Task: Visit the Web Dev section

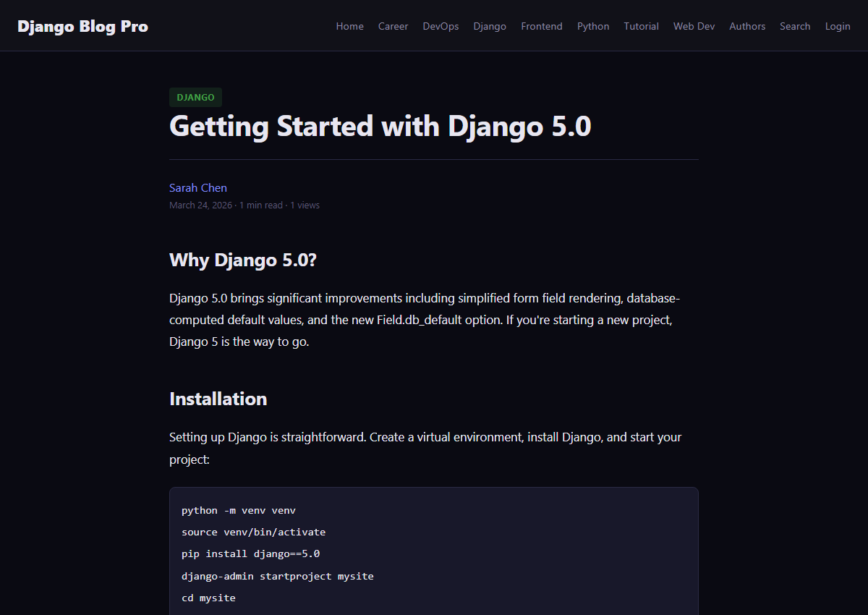Action: point(694,26)
